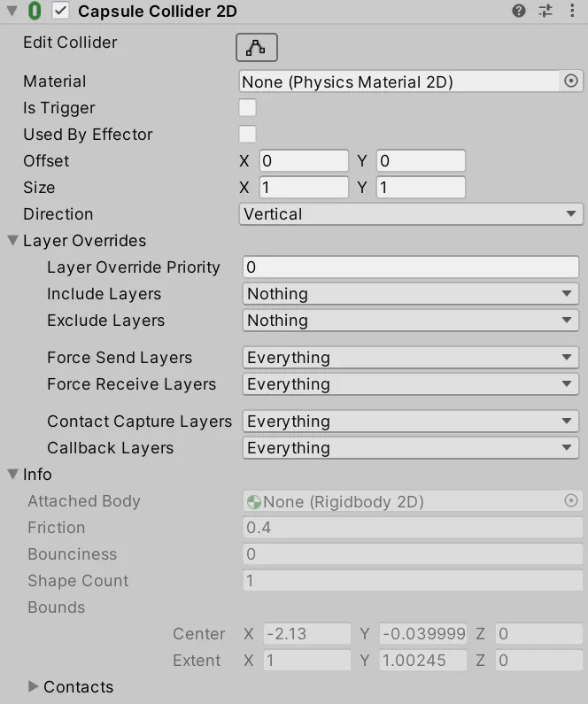The image size is (588, 704).
Task: Collapse the Capsule Collider 2D component foldout
Action: 12,12
